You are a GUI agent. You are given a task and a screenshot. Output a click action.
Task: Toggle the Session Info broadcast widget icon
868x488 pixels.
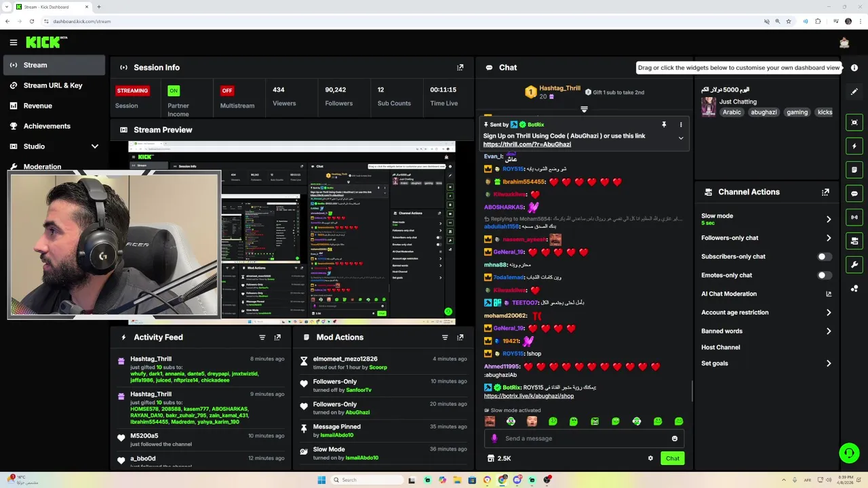click(x=854, y=217)
